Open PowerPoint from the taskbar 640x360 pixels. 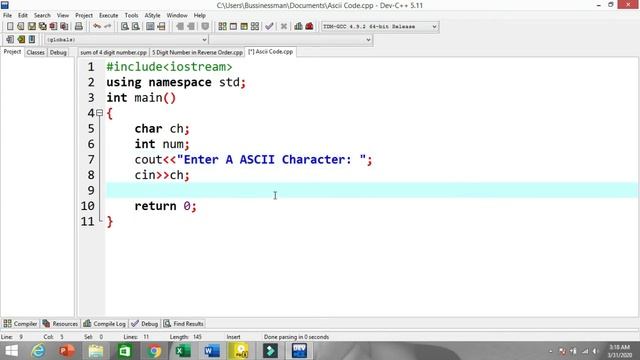[67, 351]
